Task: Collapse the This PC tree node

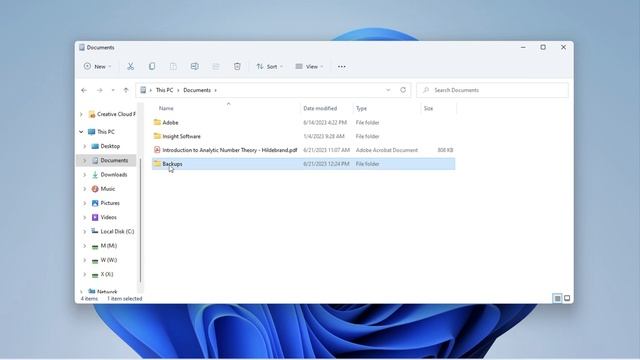Action: pos(81,132)
